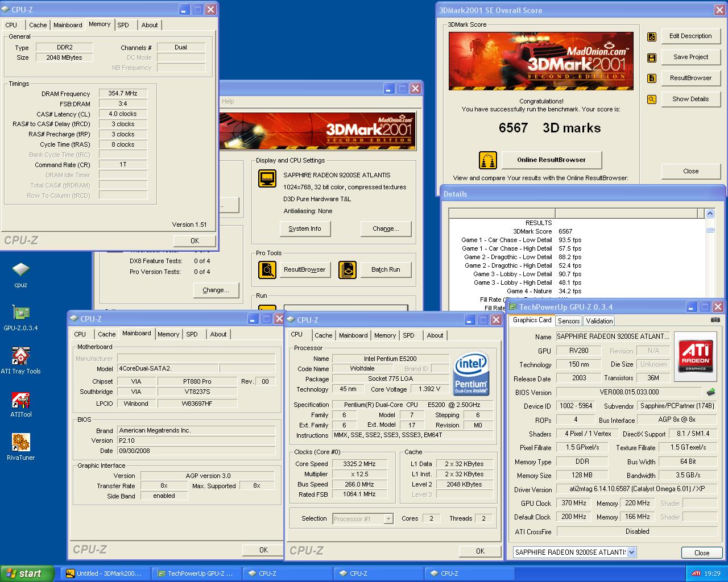Click the Edit Description notepad icon

[x=652, y=36]
